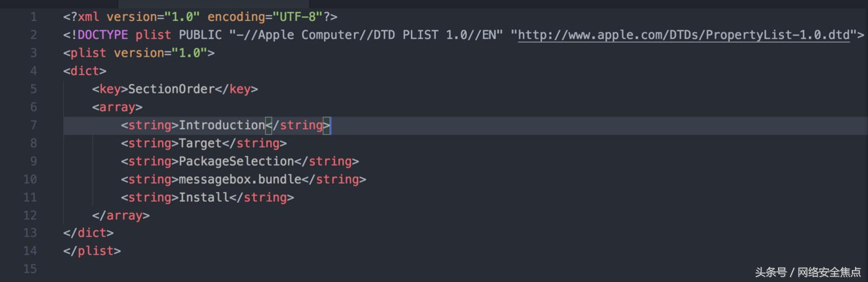Click line number 15 at the empty line
Image resolution: width=868 pixels, height=282 pixels.
point(30,269)
